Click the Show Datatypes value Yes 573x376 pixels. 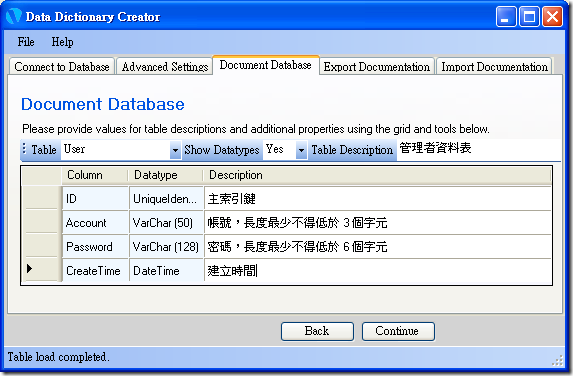pyautogui.click(x=280, y=149)
